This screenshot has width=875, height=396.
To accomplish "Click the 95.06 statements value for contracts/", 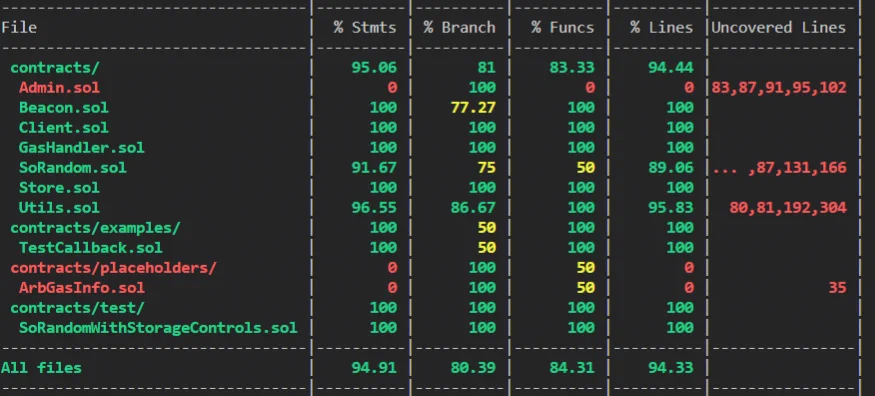I will [374, 67].
